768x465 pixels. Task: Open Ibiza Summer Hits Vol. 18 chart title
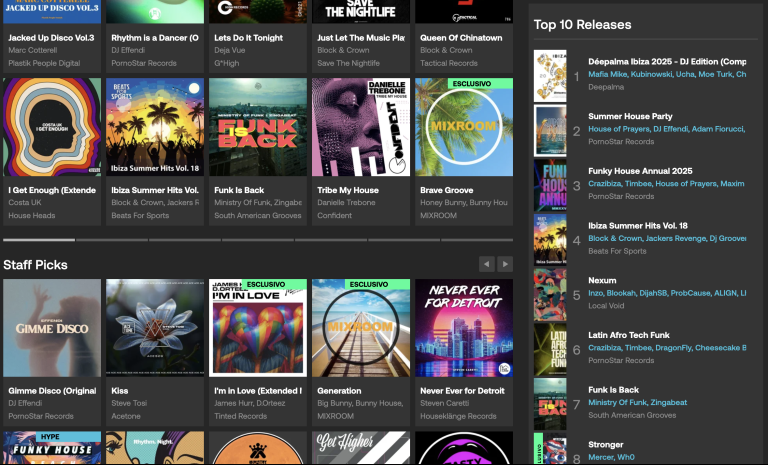[638, 226]
